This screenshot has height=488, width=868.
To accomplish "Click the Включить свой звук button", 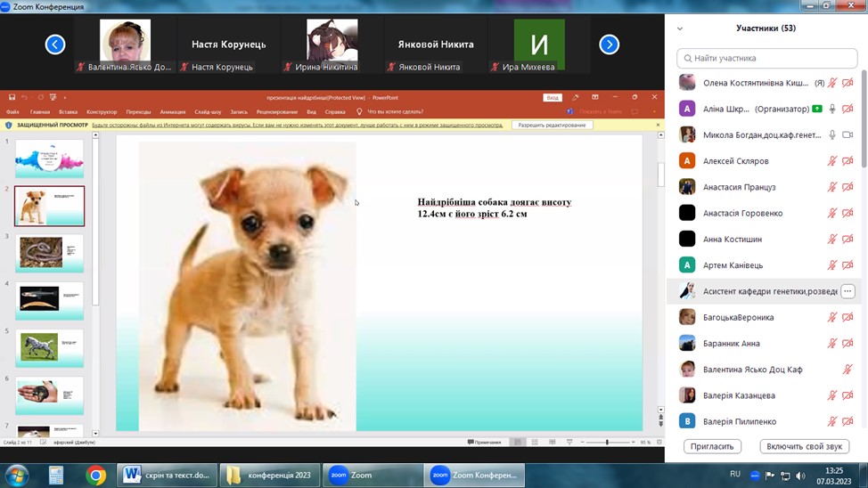I will point(804,446).
